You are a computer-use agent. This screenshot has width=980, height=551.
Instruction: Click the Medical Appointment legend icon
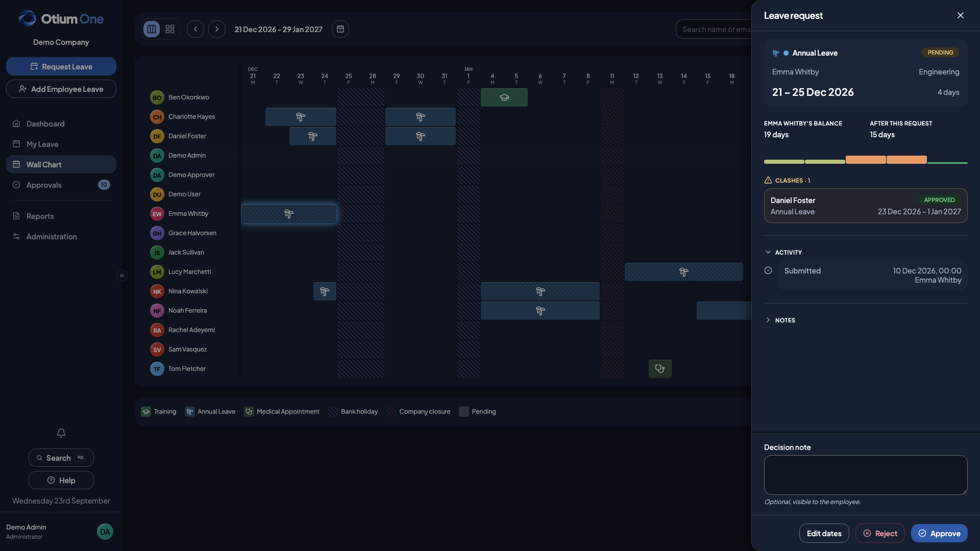click(249, 412)
